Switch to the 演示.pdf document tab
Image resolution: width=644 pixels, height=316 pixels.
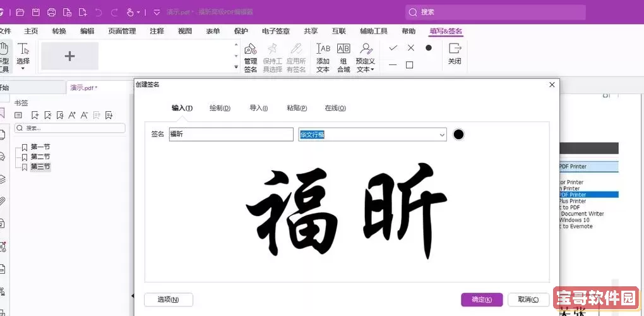(84, 87)
